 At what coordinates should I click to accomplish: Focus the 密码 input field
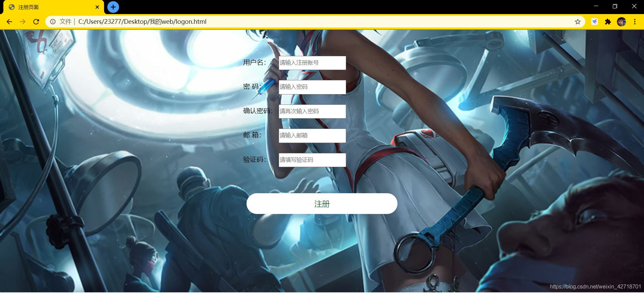tap(312, 87)
